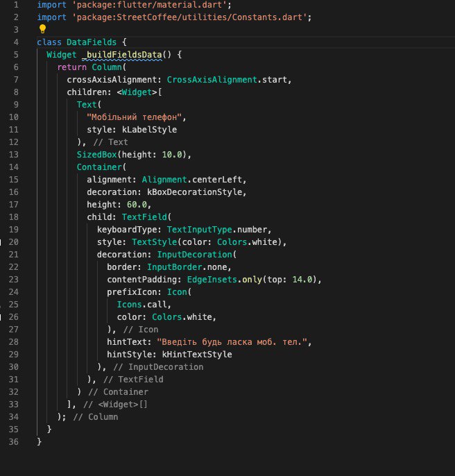
Task: Click the Column widget constructor
Action: 107,67
